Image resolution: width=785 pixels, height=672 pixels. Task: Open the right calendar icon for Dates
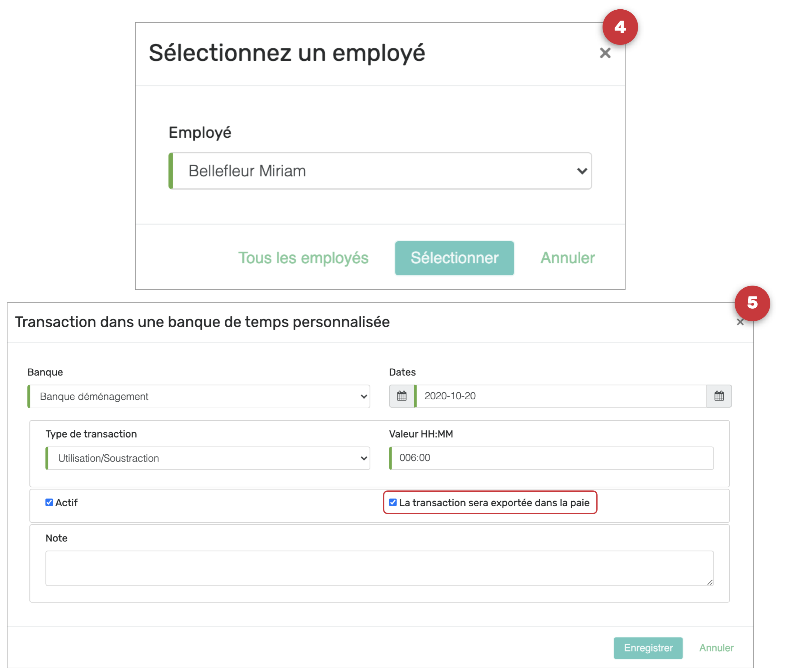tap(719, 396)
